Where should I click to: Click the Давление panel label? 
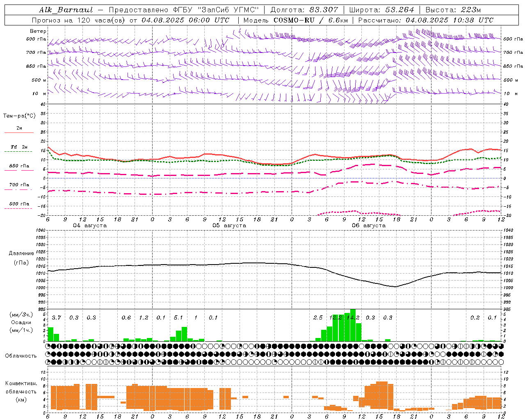point(21,253)
